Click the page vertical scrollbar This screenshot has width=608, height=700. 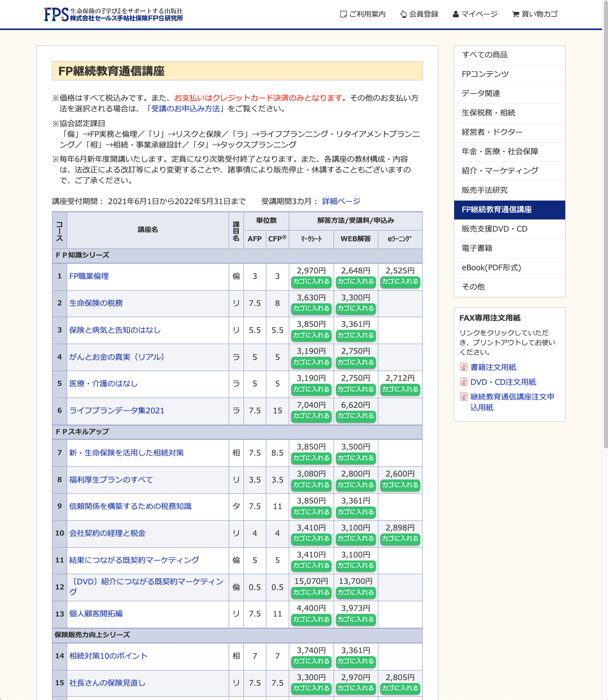605,224
